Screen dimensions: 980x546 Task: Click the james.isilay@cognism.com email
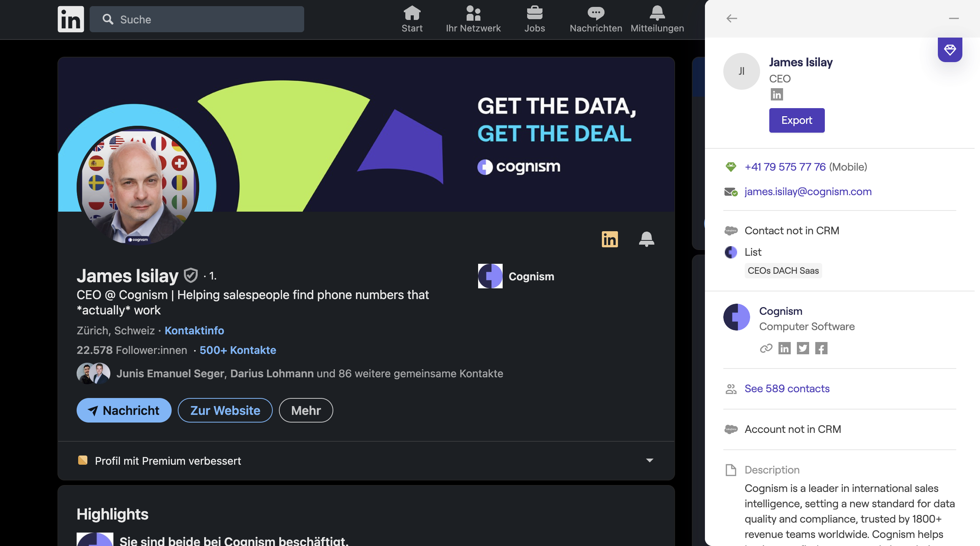[808, 192]
